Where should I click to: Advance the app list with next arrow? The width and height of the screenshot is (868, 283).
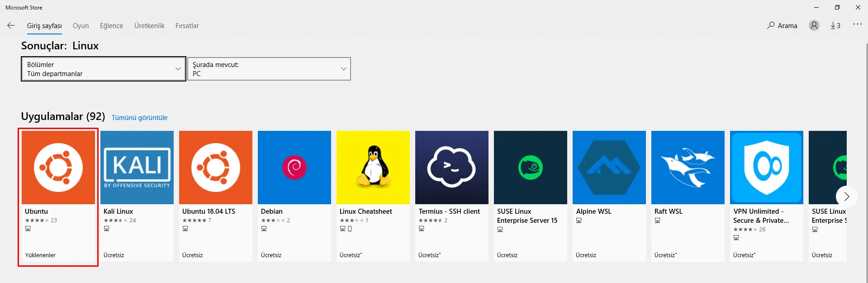[846, 197]
